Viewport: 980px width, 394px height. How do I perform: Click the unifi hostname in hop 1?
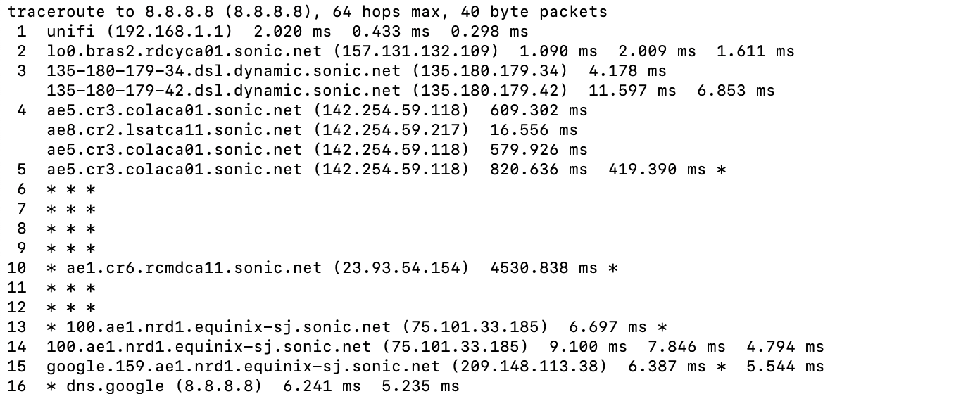coord(70,32)
